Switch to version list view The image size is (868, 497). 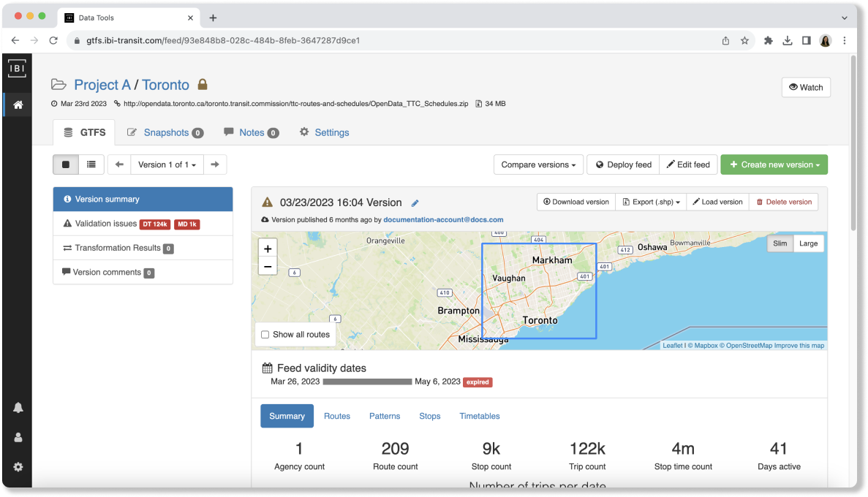coord(91,164)
